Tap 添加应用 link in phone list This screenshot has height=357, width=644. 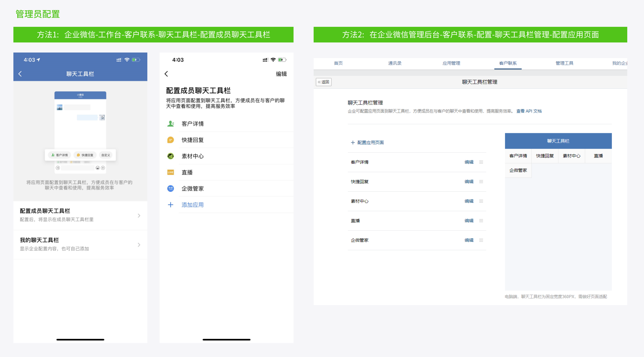tap(193, 205)
